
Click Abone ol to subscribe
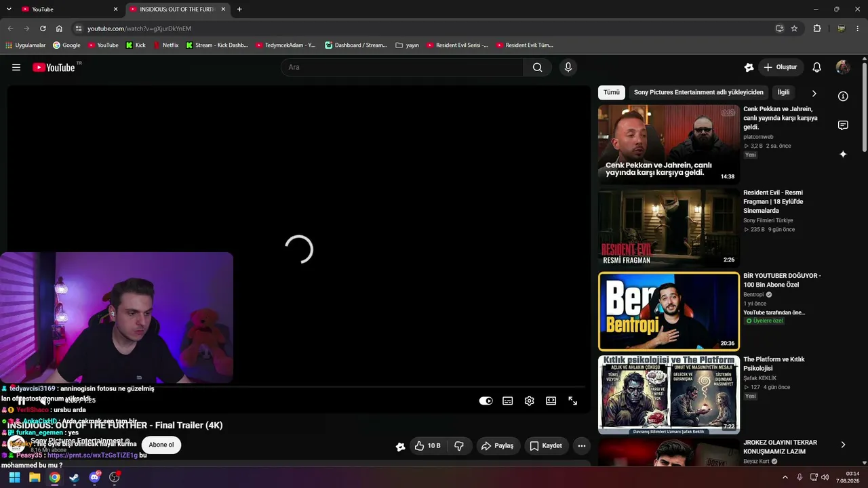(x=161, y=445)
